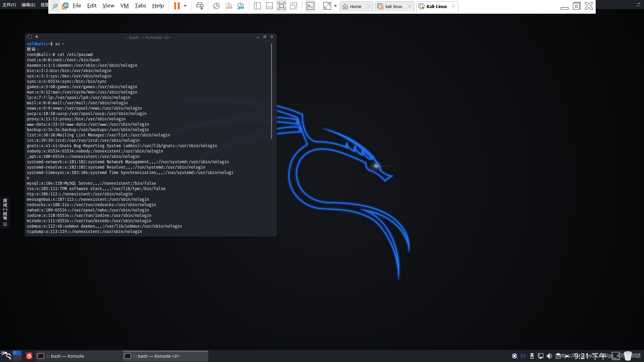This screenshot has width=644, height=362.
Task: Toggle the thumbnail bar view
Action: point(269,6)
